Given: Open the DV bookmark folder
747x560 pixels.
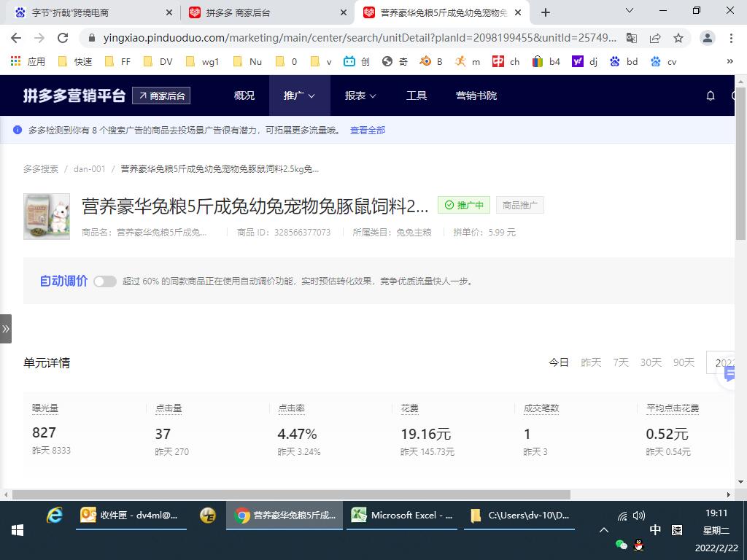Looking at the screenshot, I should point(158,61).
